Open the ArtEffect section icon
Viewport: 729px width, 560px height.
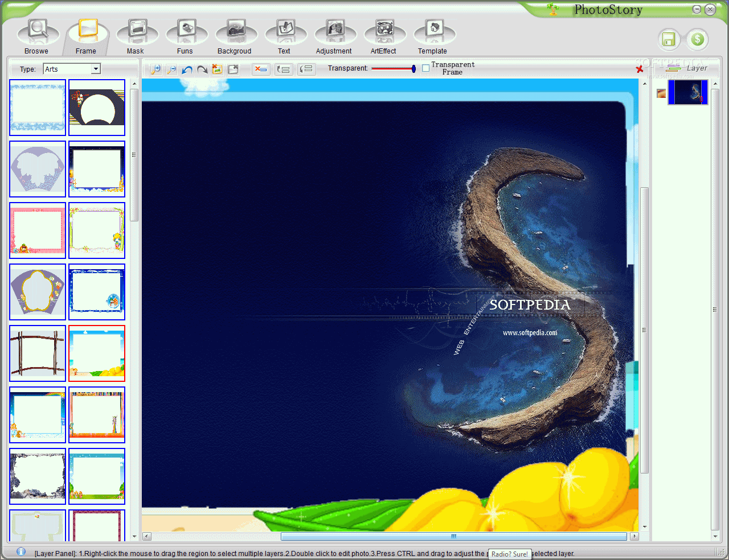(x=384, y=31)
